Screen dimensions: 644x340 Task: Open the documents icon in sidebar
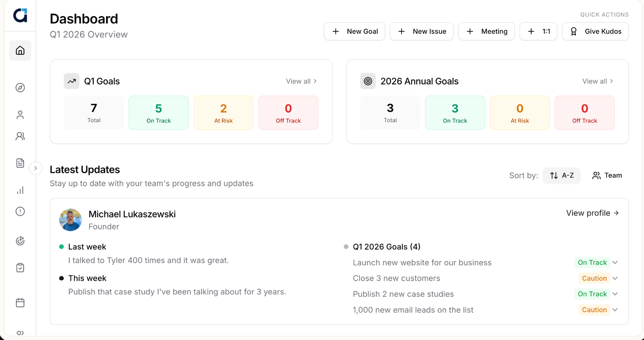pyautogui.click(x=20, y=163)
